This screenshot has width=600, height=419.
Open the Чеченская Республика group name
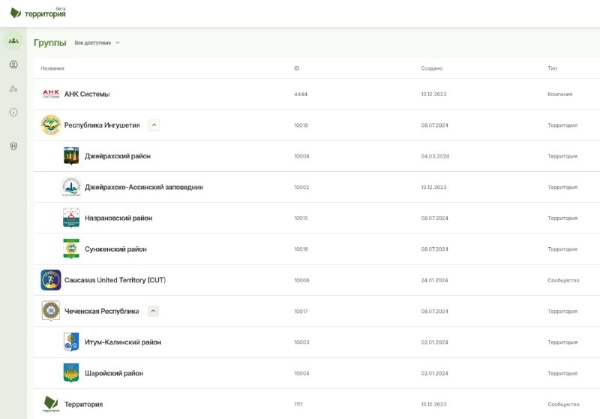pyautogui.click(x=101, y=311)
